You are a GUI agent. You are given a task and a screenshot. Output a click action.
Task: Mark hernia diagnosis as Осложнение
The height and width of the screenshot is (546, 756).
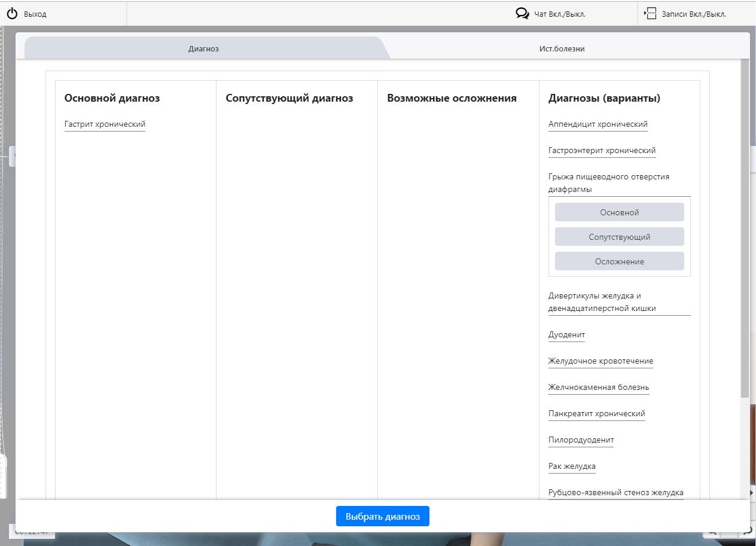tap(619, 261)
